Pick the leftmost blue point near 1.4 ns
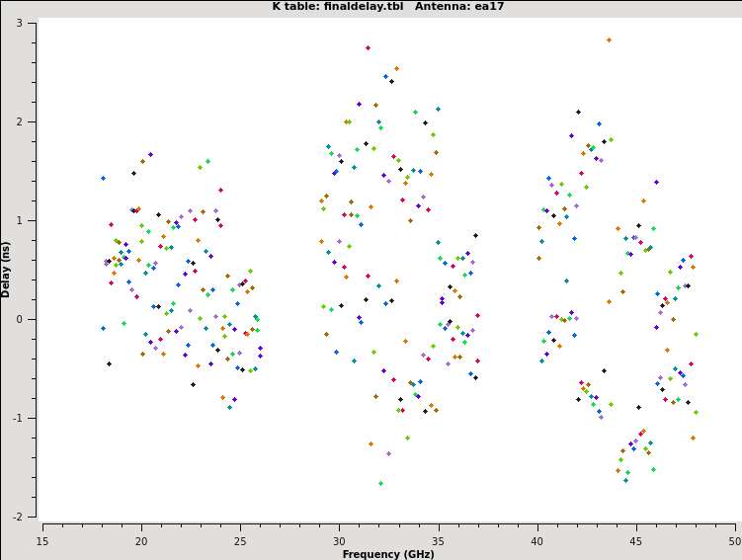 (x=103, y=179)
